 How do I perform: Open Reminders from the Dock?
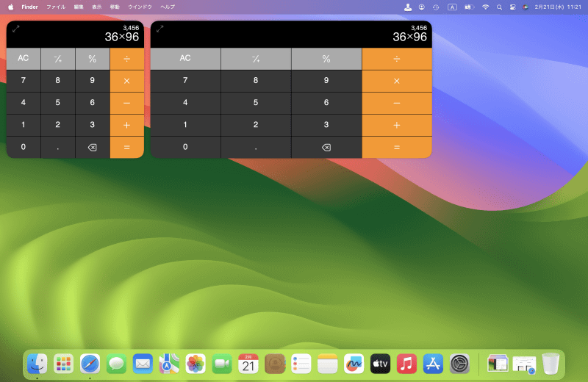(x=301, y=364)
